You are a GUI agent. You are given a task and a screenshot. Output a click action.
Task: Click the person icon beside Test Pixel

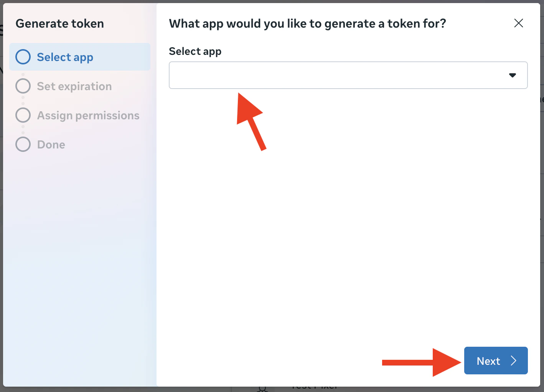pos(262,388)
